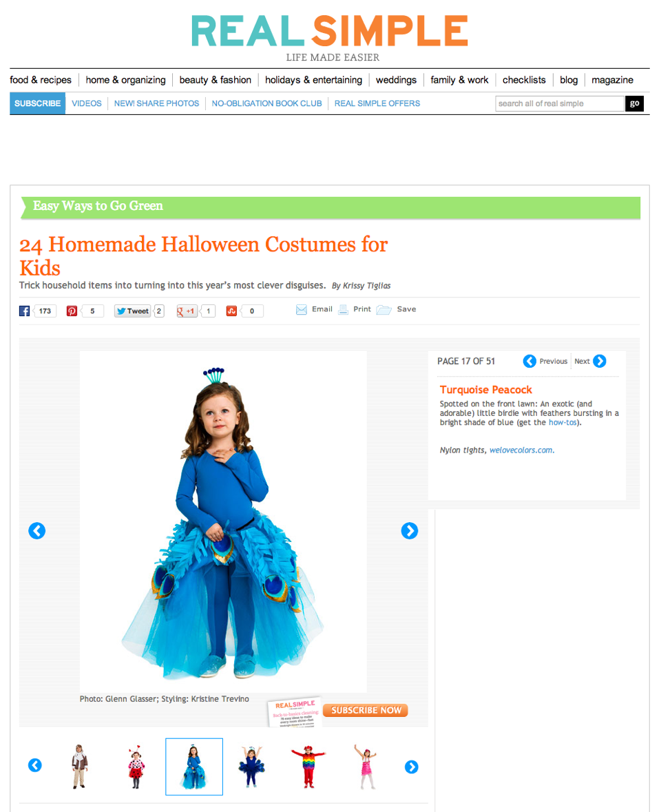Image resolution: width=661 pixels, height=812 pixels.
Task: Open holidays & entertaining menu
Action: tap(314, 80)
